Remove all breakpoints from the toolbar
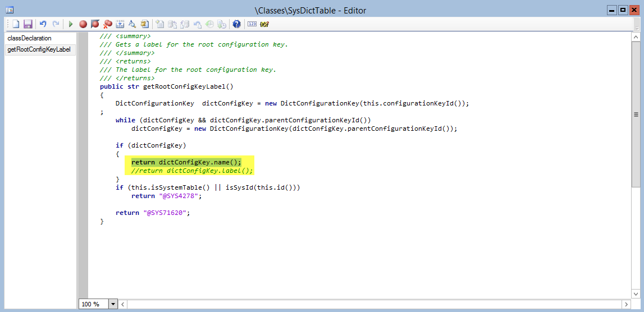 pyautogui.click(x=107, y=24)
